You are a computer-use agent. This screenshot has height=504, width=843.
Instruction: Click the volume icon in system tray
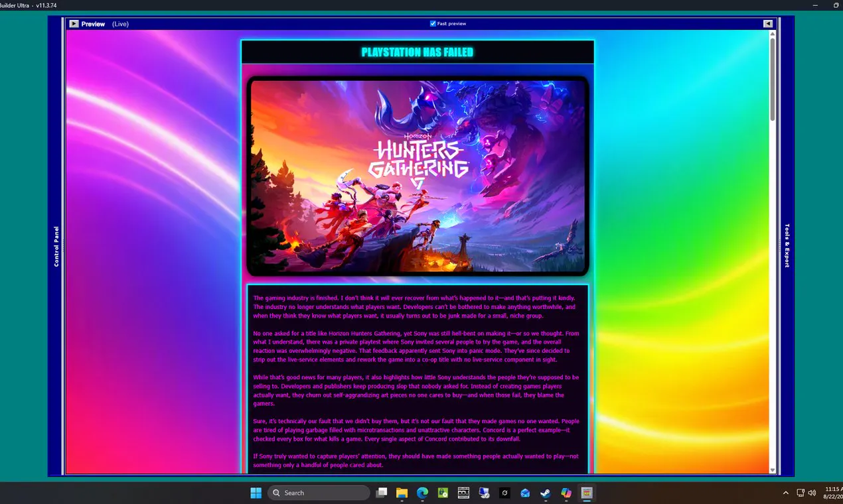coord(812,493)
